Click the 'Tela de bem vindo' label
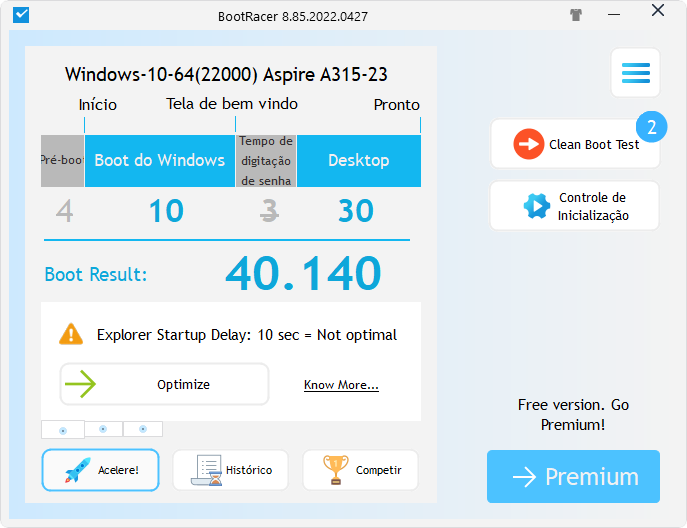The width and height of the screenshot is (687, 528). click(232, 104)
